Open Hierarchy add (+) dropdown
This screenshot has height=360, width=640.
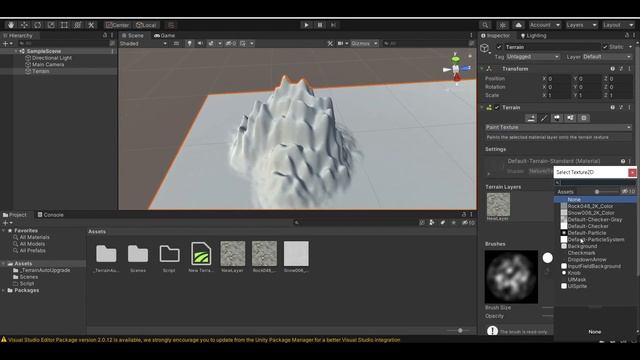(x=7, y=43)
